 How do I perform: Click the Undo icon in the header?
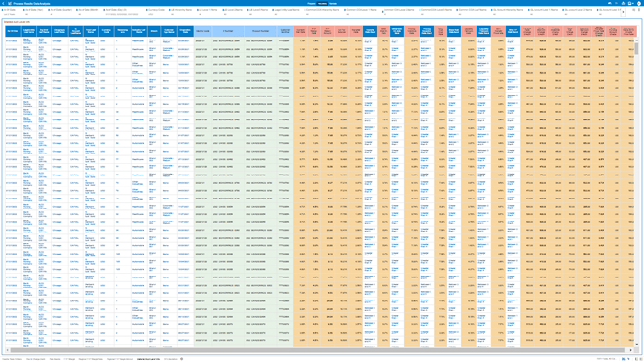click(609, 3)
